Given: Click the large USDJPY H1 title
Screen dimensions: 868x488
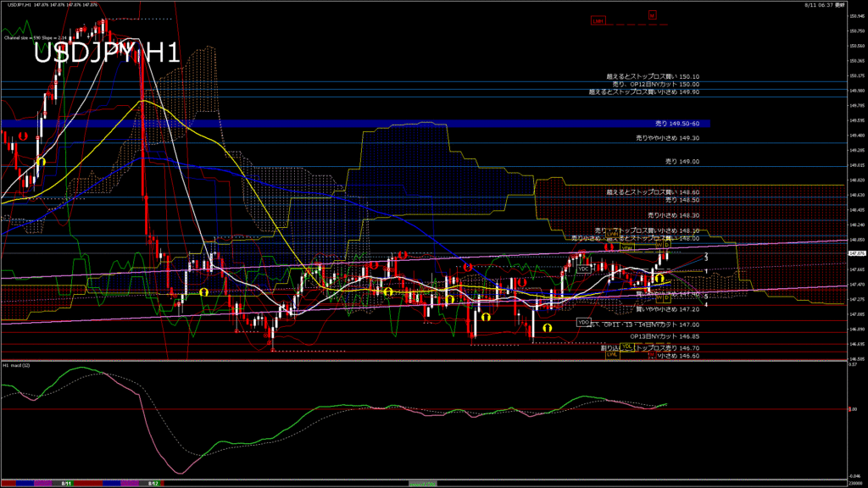Looking at the screenshot, I should click(x=107, y=53).
